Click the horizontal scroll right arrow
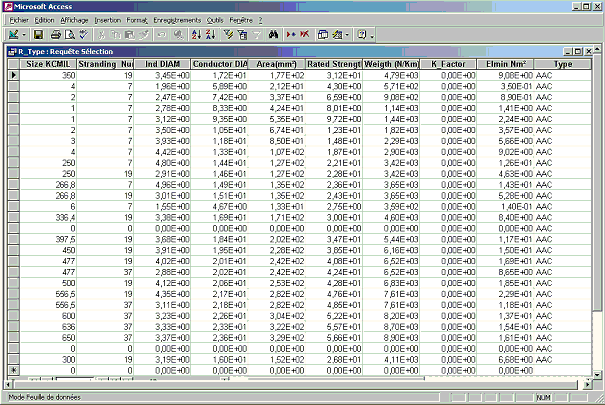The image size is (605, 405). [x=587, y=385]
